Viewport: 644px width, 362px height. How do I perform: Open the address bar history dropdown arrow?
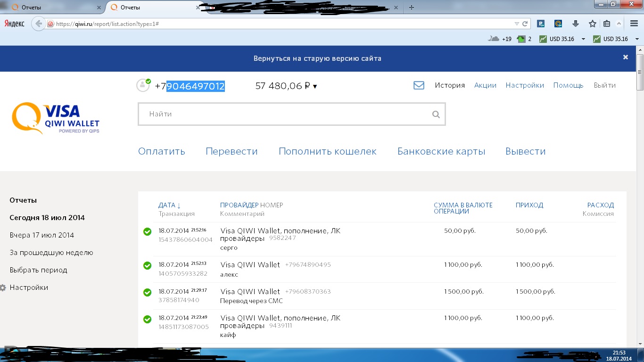[x=517, y=24]
